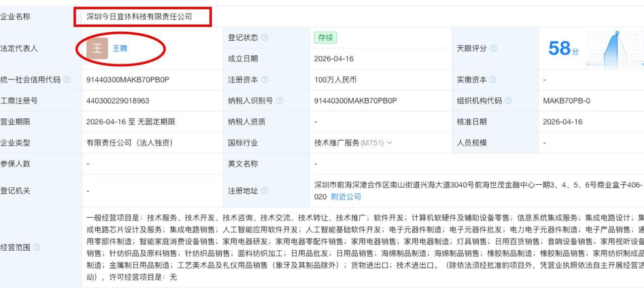
Task: Click the 英文名称 label cell
Action: click(267, 164)
